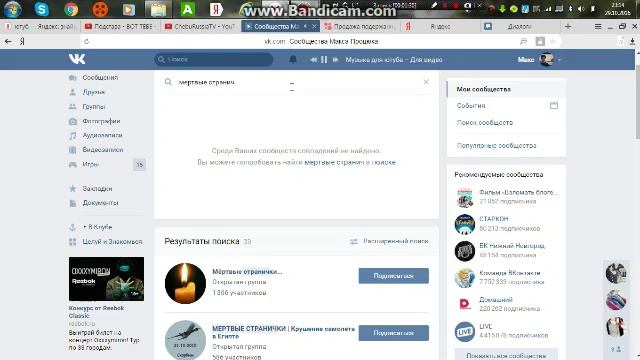
Task: Go back in the browser
Action: click(x=8, y=41)
